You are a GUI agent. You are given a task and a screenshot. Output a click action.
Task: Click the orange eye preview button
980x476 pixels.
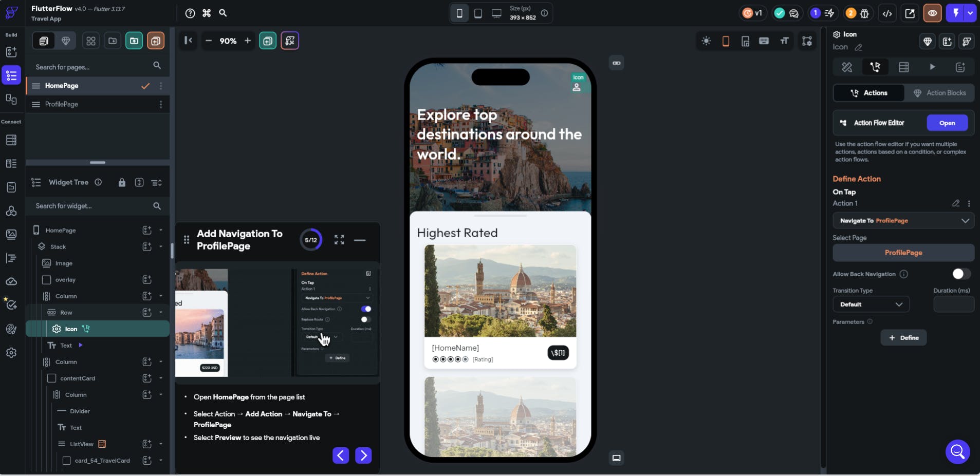[932, 13]
